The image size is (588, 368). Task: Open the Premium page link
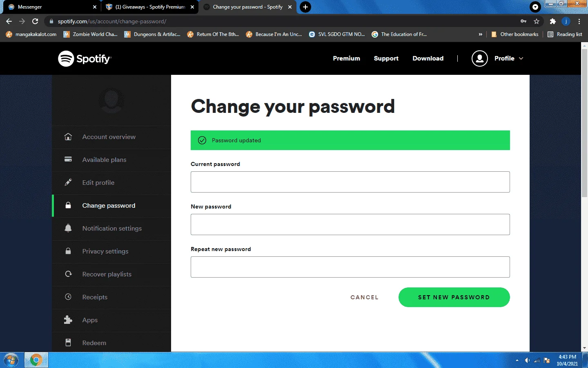[x=346, y=58]
